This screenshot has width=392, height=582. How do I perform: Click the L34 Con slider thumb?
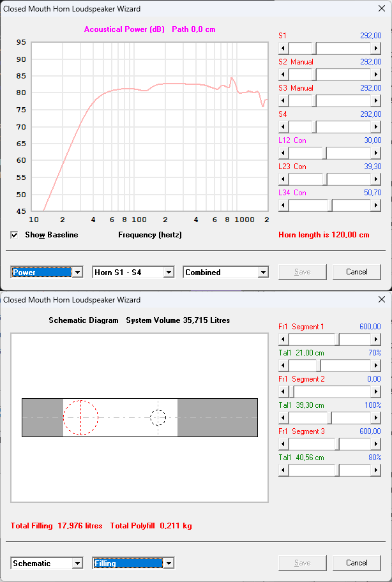330,205
